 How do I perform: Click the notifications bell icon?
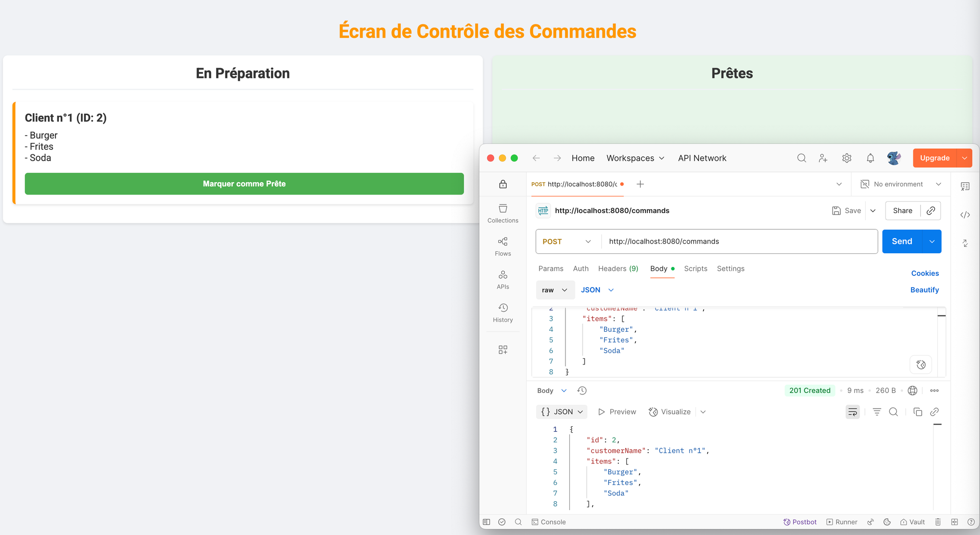coord(870,158)
